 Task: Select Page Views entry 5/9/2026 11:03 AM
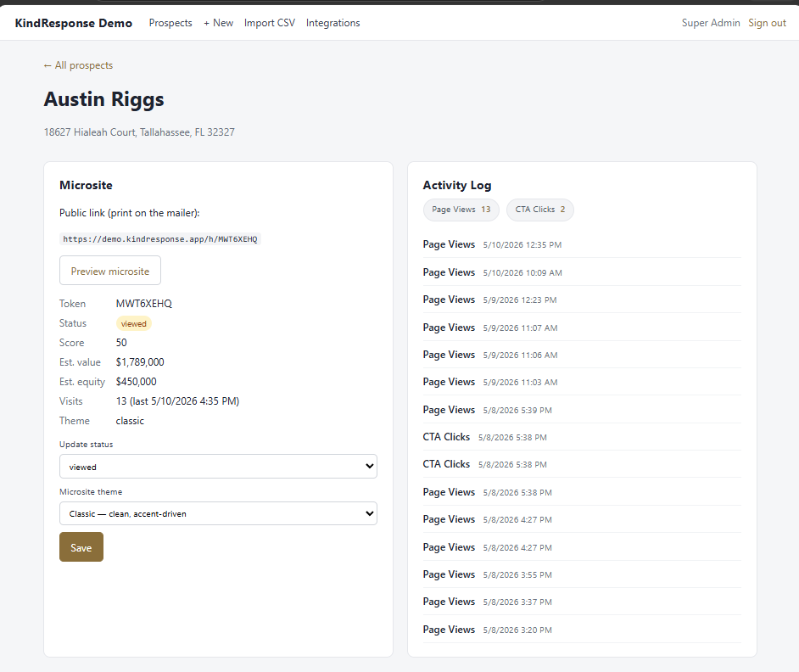click(581, 382)
